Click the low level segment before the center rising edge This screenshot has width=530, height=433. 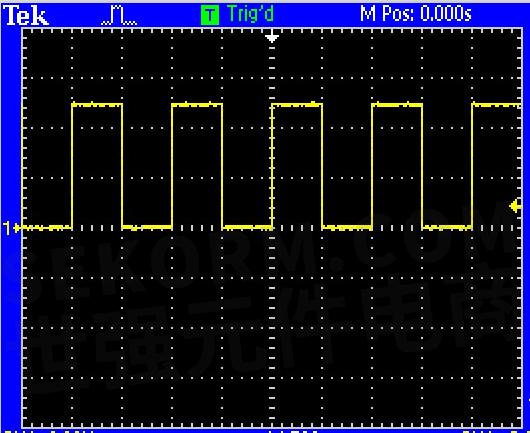coord(247,227)
